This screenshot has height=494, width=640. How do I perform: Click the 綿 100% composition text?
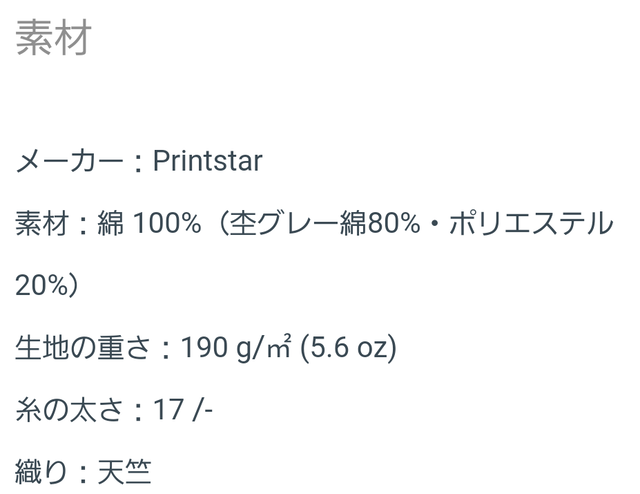149,223
